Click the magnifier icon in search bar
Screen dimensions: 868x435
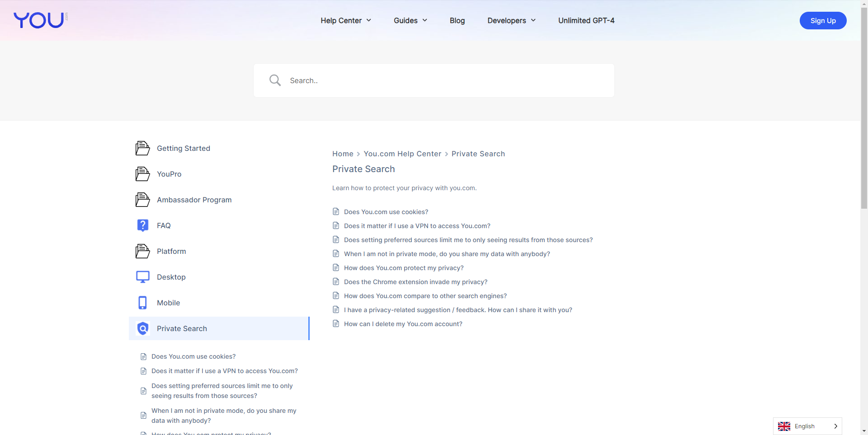(275, 80)
